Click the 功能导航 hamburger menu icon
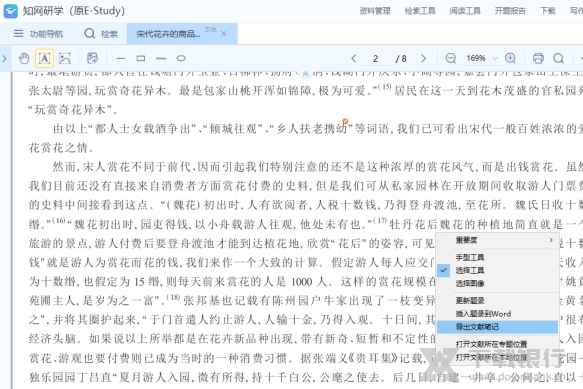This screenshot has width=583, height=389. tap(18, 34)
